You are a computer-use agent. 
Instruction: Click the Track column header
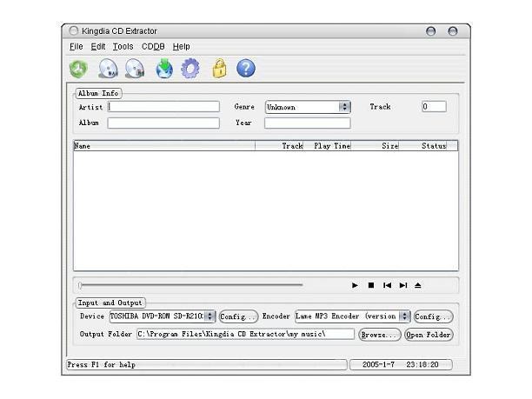click(279, 146)
